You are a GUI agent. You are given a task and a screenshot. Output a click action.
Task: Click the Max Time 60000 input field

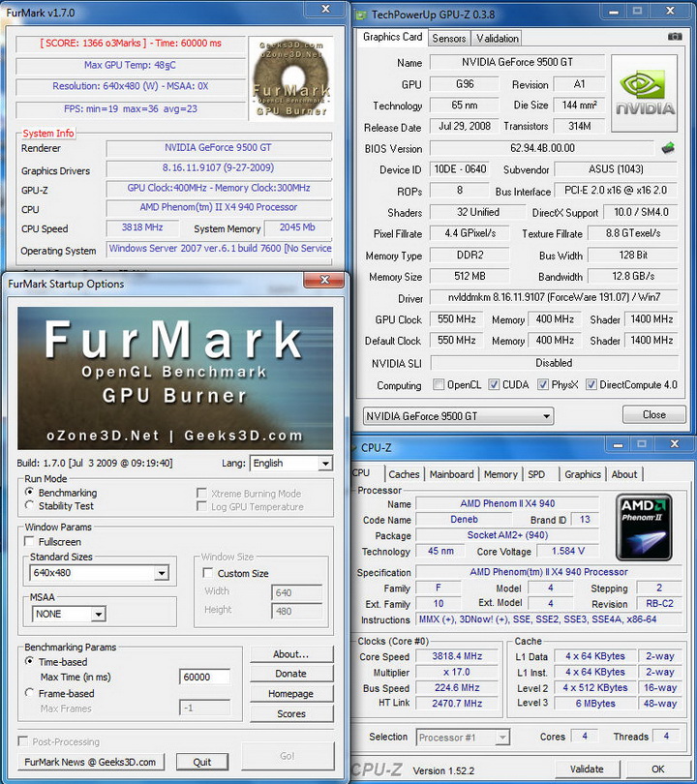[205, 677]
